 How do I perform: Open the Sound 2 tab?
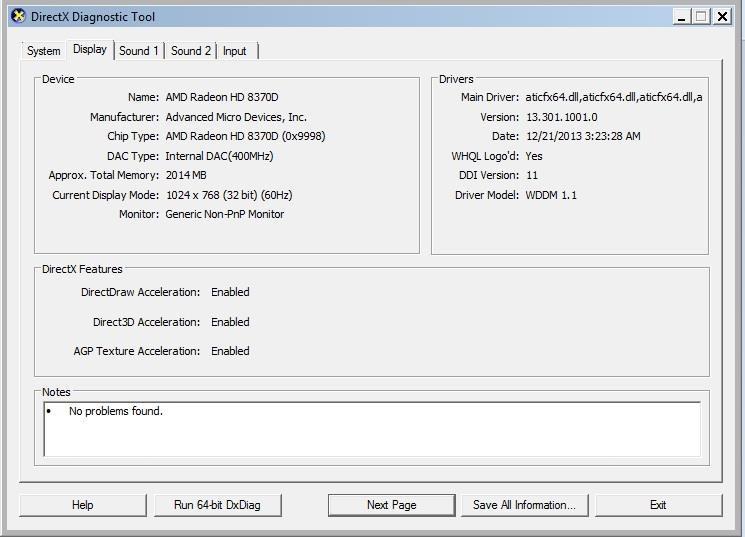pos(191,51)
